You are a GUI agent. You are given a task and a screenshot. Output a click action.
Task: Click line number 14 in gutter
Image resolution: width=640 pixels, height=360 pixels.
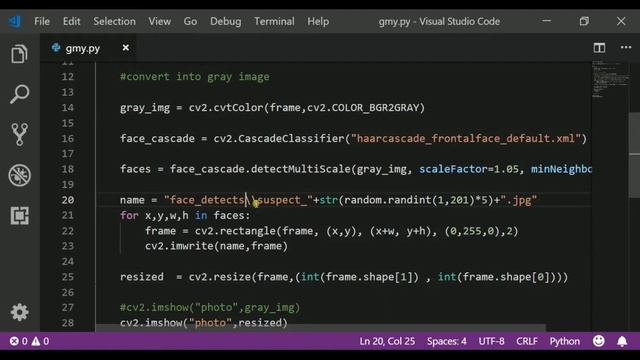[x=68, y=108]
